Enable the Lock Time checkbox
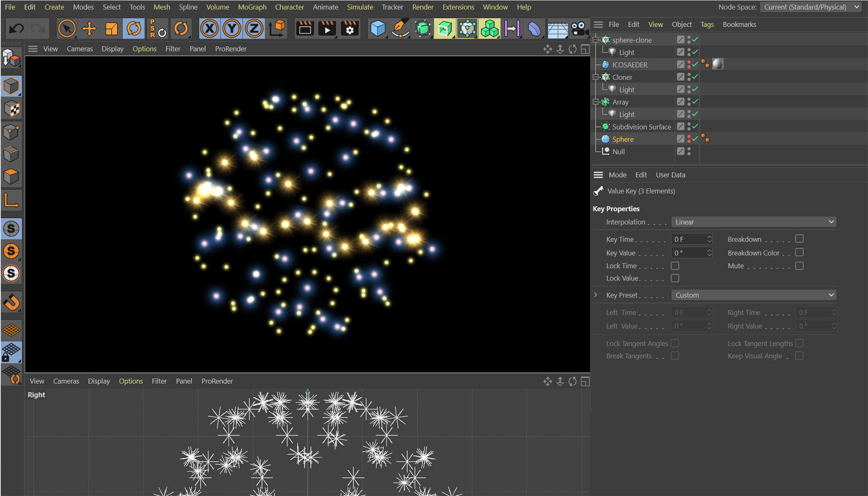 tap(675, 266)
